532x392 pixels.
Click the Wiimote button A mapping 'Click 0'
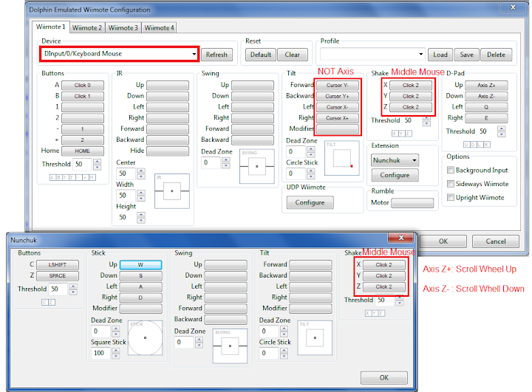pos(83,86)
